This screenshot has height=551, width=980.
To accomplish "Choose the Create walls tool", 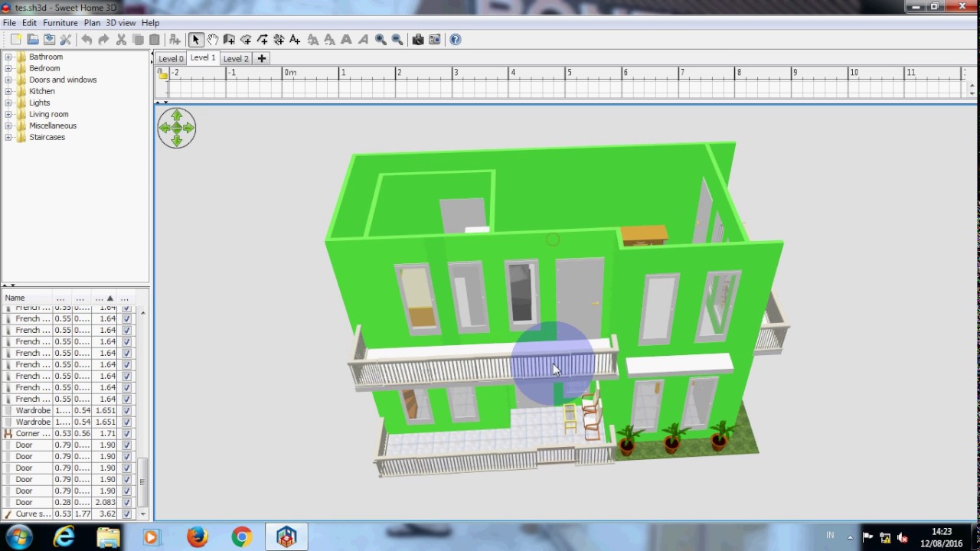I will pos(229,40).
